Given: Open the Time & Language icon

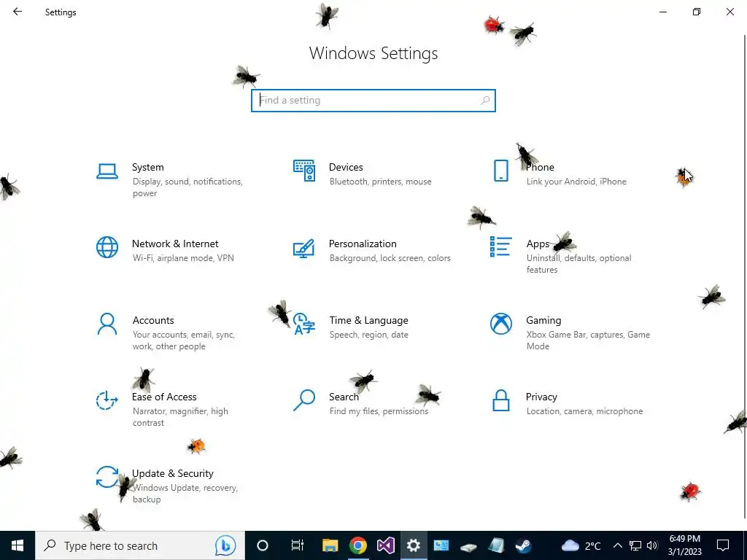Looking at the screenshot, I should [304, 324].
